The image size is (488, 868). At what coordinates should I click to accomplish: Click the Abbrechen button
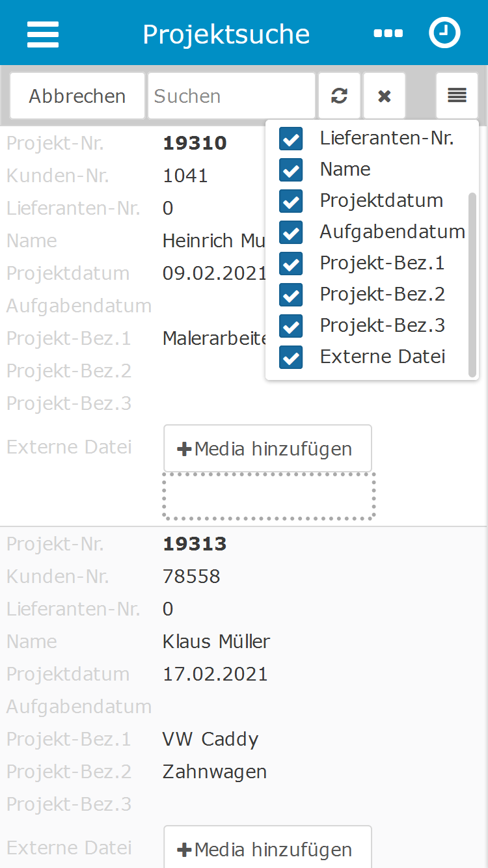pos(77,96)
